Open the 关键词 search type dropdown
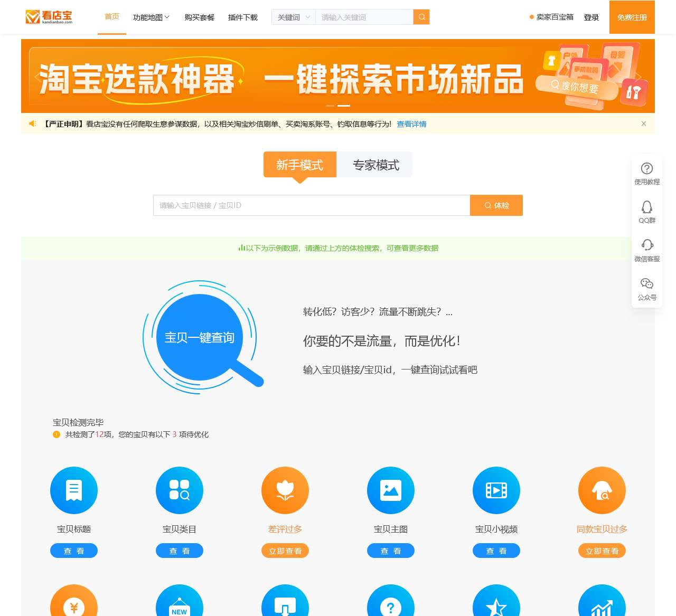676x616 pixels. [294, 17]
